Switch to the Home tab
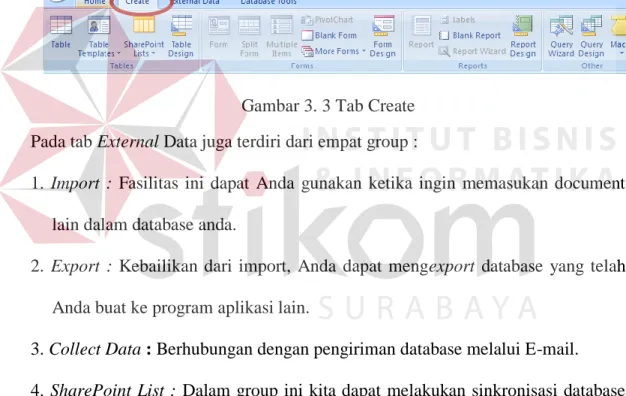This screenshot has width=626, height=396. pos(95,2)
